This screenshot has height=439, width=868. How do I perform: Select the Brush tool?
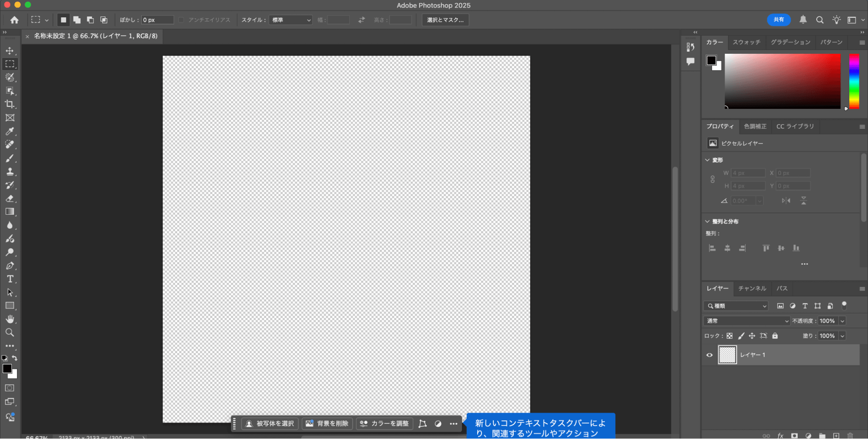[x=10, y=158]
